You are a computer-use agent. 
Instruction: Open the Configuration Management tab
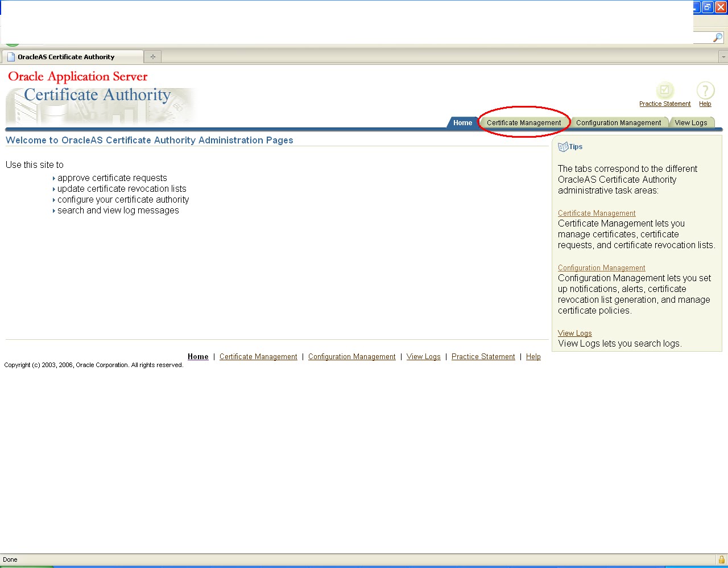pos(618,123)
